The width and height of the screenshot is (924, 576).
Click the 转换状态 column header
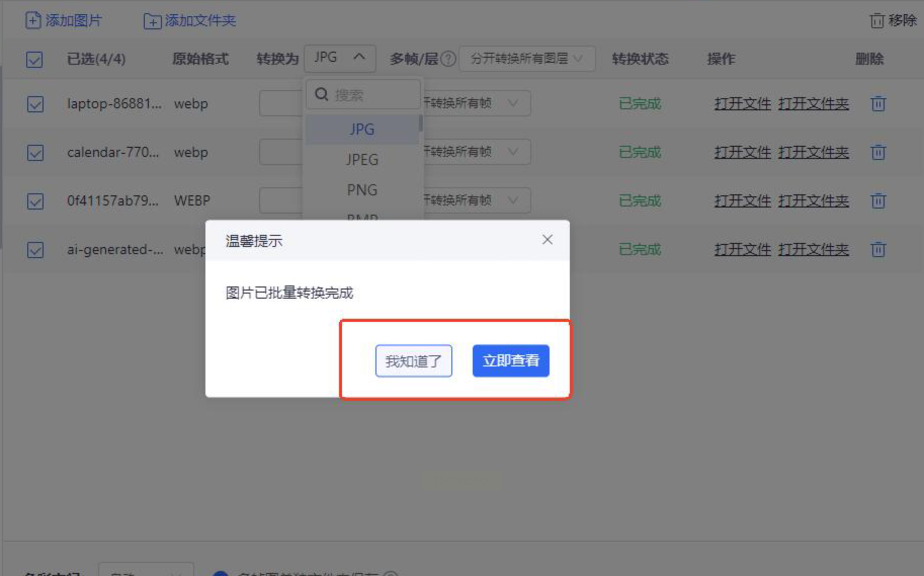(640, 59)
